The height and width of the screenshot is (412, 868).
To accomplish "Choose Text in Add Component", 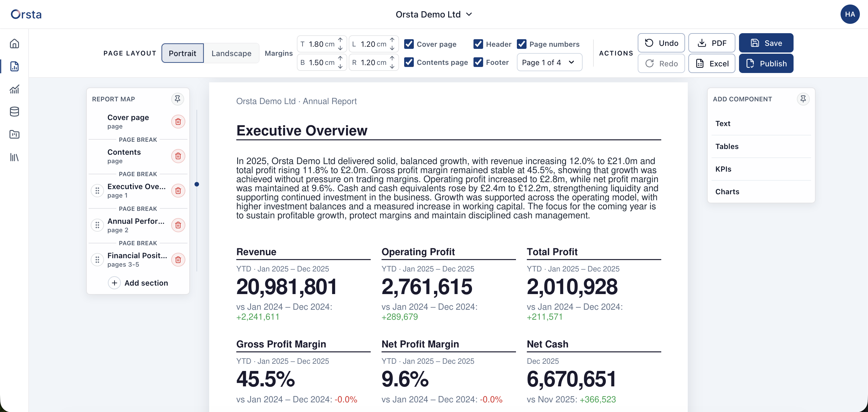I will 761,124.
